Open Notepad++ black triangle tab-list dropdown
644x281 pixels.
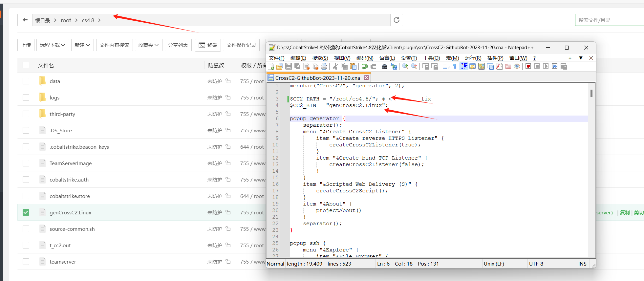point(581,58)
